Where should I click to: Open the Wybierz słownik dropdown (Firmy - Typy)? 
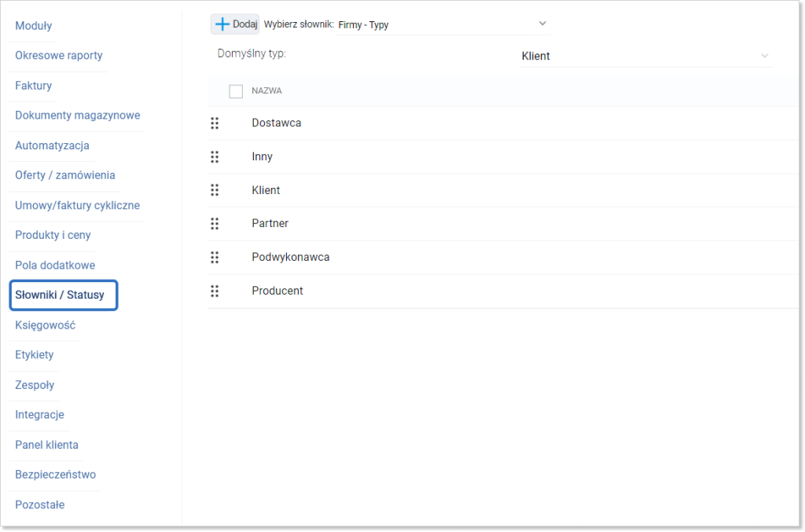[x=443, y=24]
